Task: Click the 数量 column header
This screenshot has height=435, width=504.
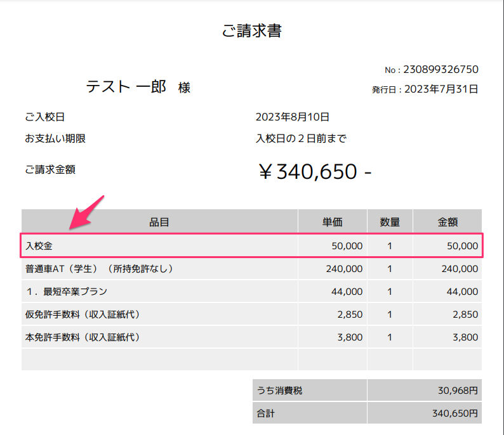Action: coord(390,222)
